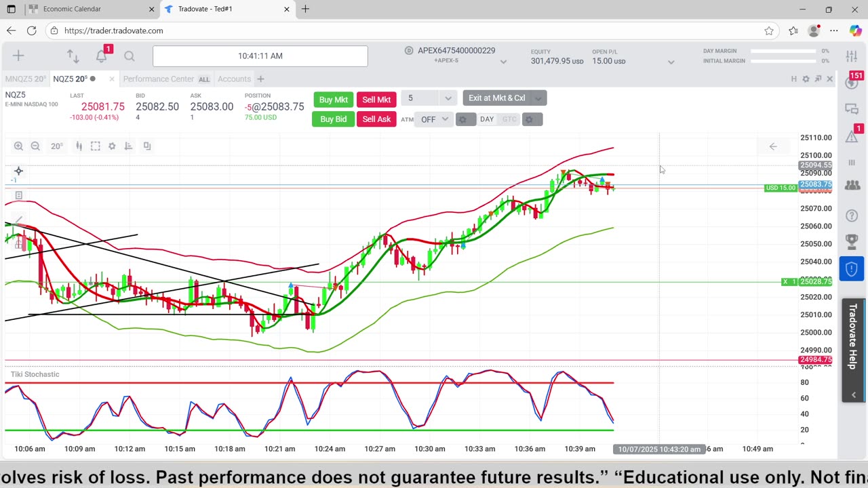Viewport: 868px width, 488px height.
Task: Pop out the chart module
Action: point(818,79)
